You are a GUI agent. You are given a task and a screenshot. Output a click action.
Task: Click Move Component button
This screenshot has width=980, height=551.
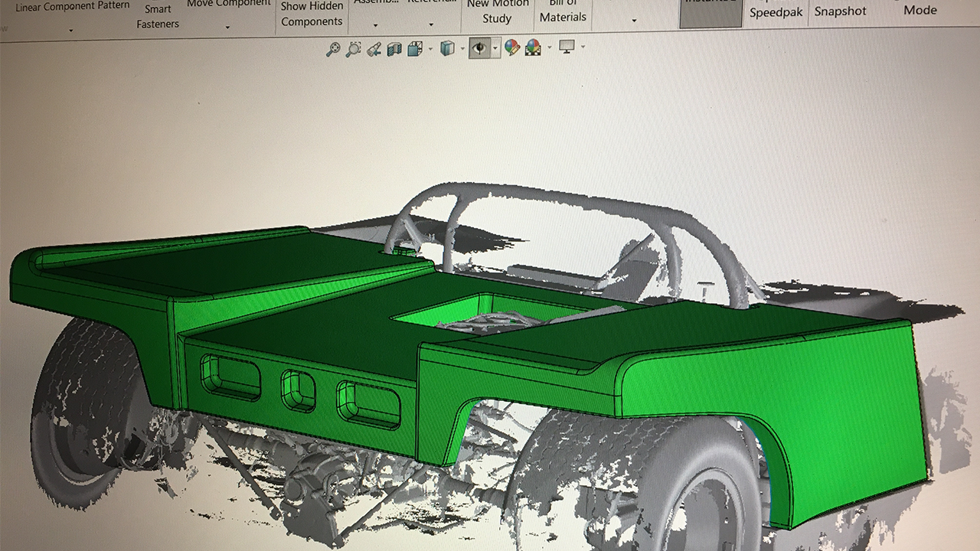[x=228, y=4]
